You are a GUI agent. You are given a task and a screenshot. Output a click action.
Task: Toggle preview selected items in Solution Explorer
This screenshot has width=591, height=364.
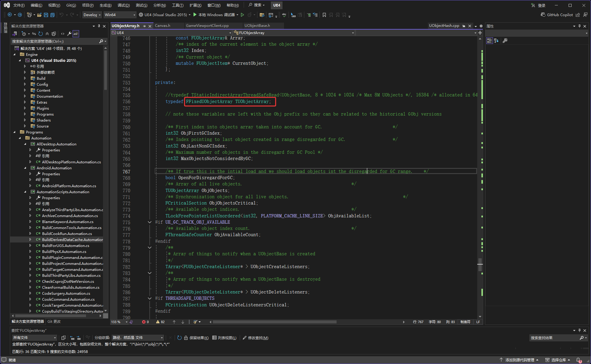point(76,34)
